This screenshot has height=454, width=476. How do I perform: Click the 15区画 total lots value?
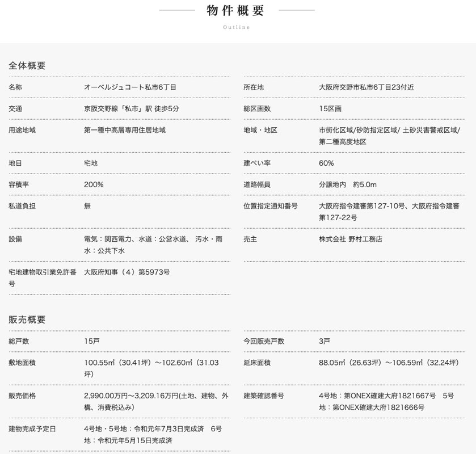(330, 108)
